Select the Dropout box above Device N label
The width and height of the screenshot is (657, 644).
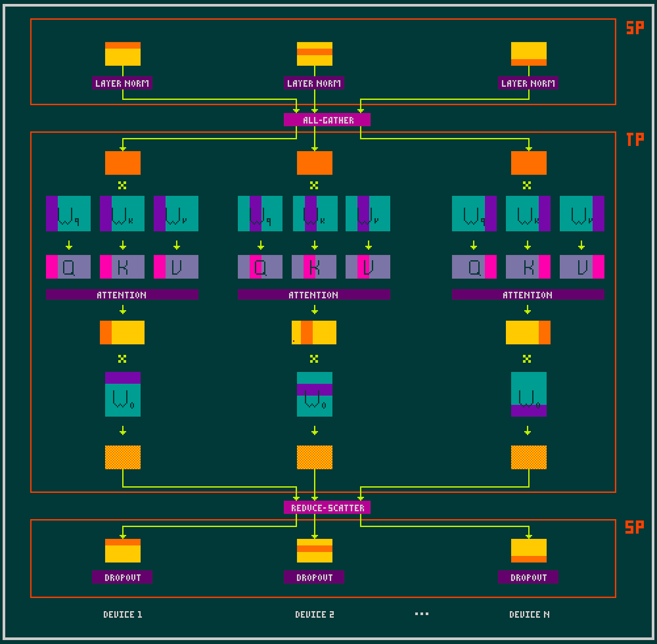pos(528,577)
